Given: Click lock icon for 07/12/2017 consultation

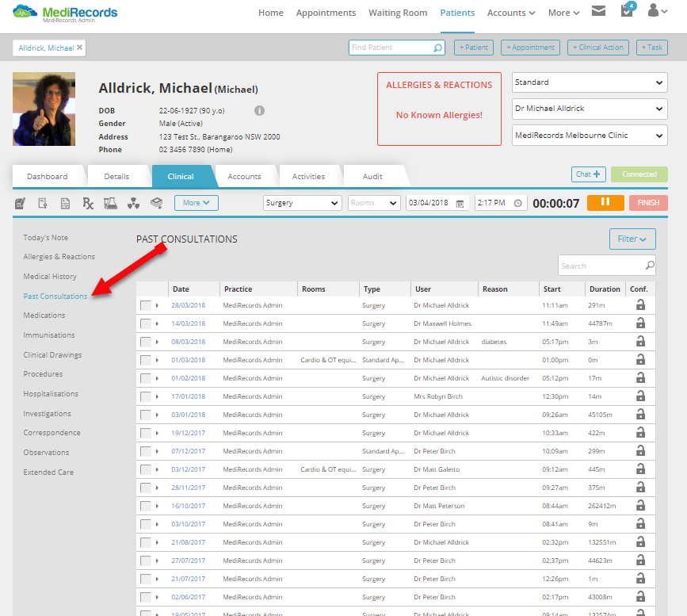Looking at the screenshot, I should tap(640, 451).
